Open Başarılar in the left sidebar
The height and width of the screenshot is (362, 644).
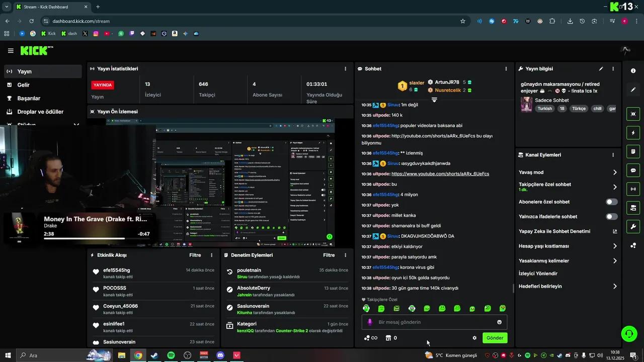tap(29, 99)
